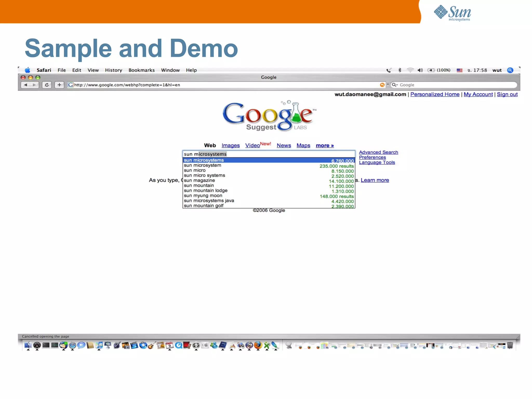Viewport: 532px width, 399px height.
Task: Open the Window menu
Action: [170, 70]
